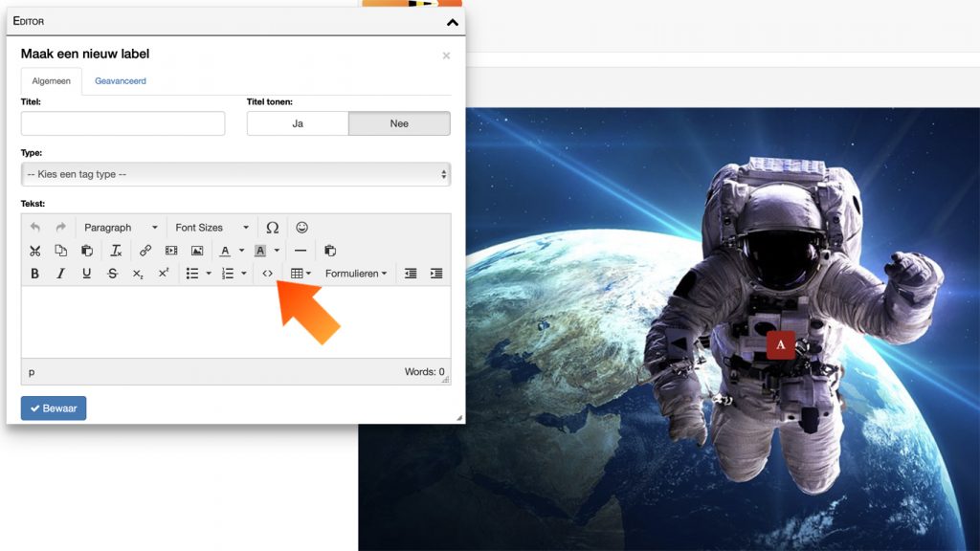
Task: Click the copy icon
Action: click(x=60, y=251)
